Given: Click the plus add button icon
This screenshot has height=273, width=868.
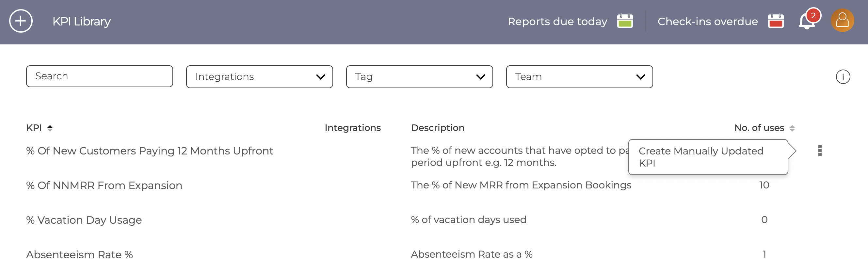Looking at the screenshot, I should tap(21, 21).
